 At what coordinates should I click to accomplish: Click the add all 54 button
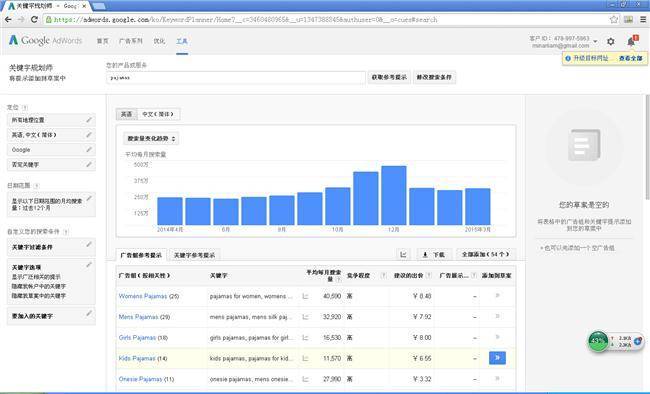(x=485, y=254)
